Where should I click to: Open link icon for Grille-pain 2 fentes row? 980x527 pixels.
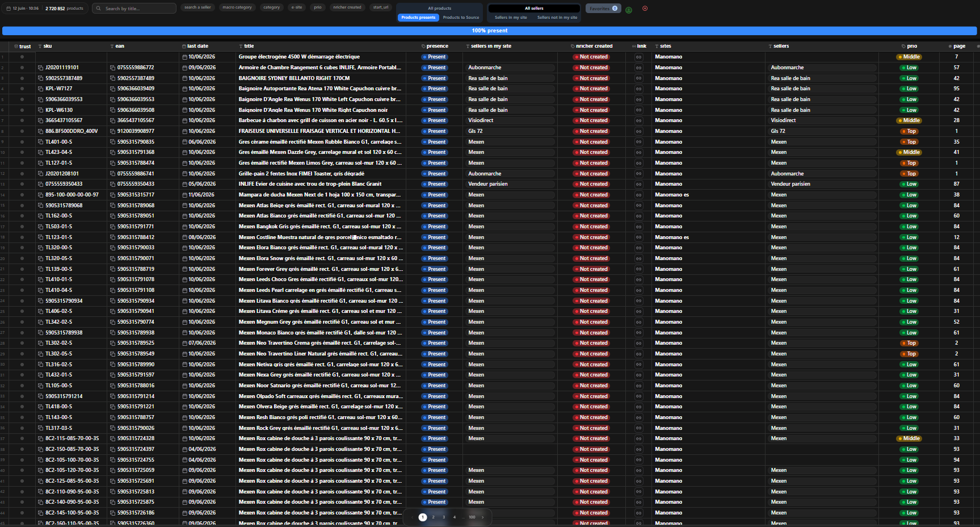pyautogui.click(x=638, y=174)
